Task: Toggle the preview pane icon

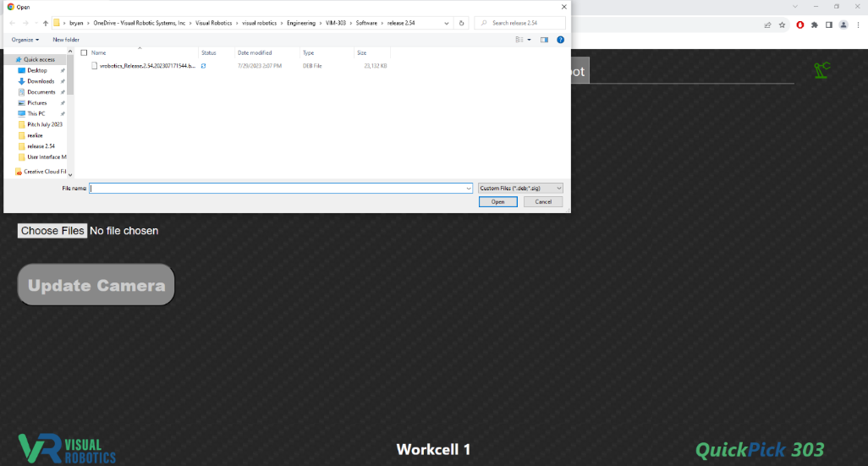Action: pos(544,40)
